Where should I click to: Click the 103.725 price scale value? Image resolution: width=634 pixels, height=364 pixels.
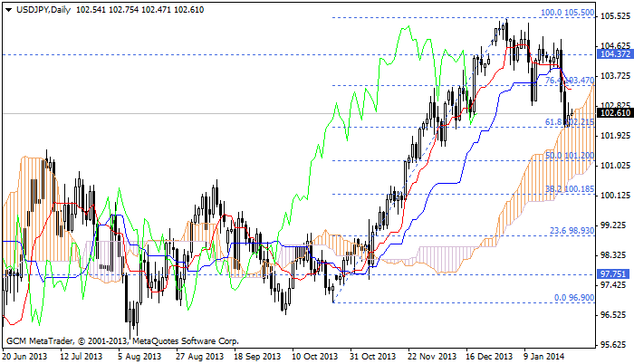615,76
